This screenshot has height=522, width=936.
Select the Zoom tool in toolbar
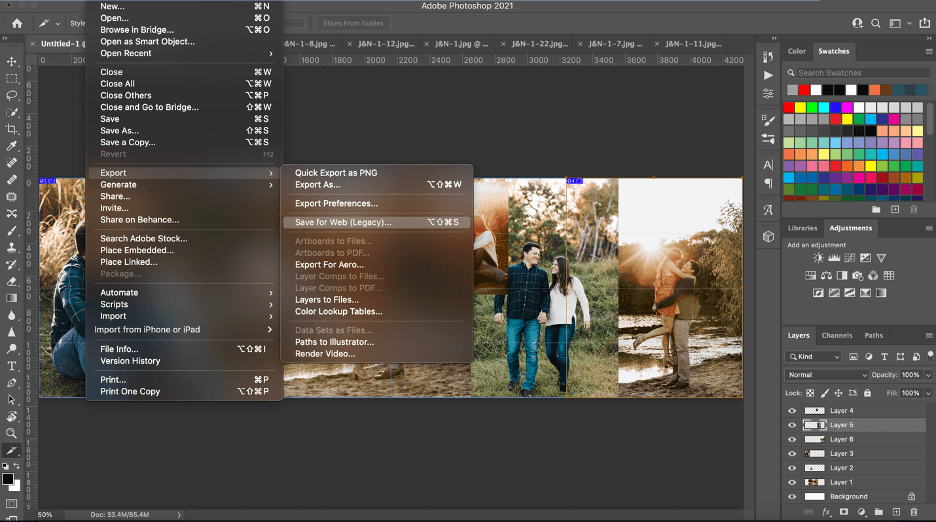click(x=11, y=433)
